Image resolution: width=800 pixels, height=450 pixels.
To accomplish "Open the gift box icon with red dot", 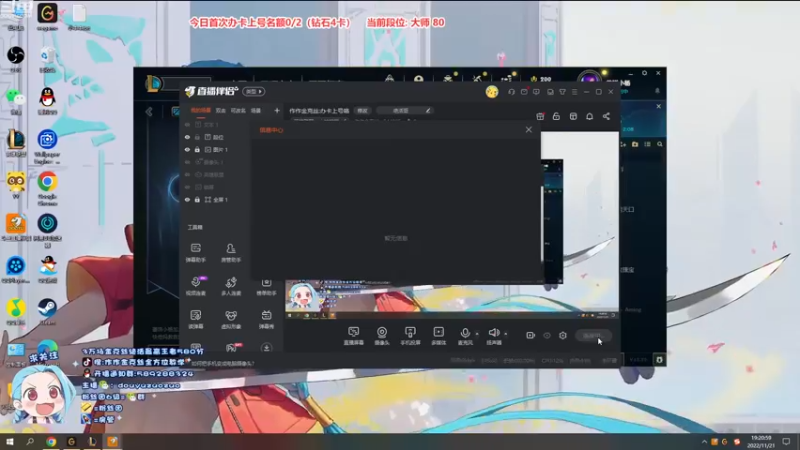I will (x=540, y=116).
